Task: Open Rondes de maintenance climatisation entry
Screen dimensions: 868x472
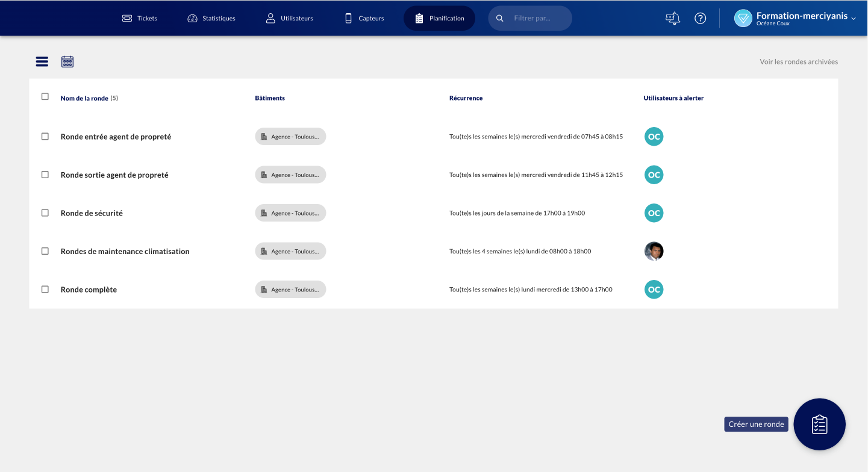Action: [x=125, y=252]
